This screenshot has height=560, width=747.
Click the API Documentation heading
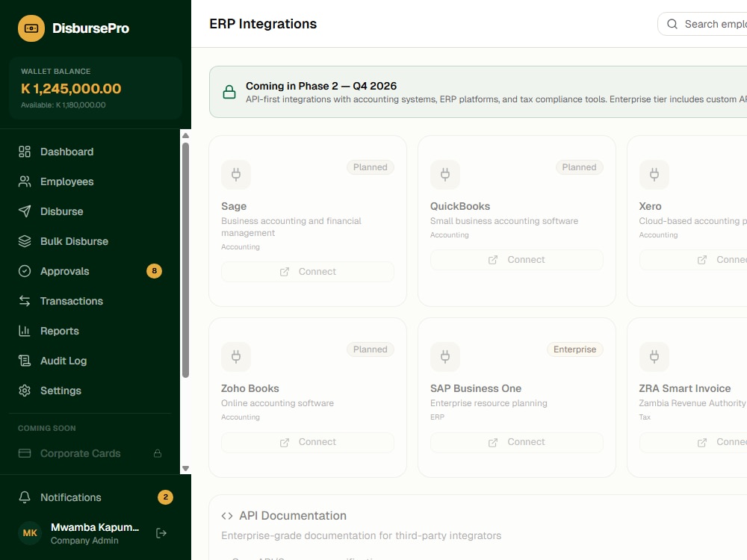point(293,516)
